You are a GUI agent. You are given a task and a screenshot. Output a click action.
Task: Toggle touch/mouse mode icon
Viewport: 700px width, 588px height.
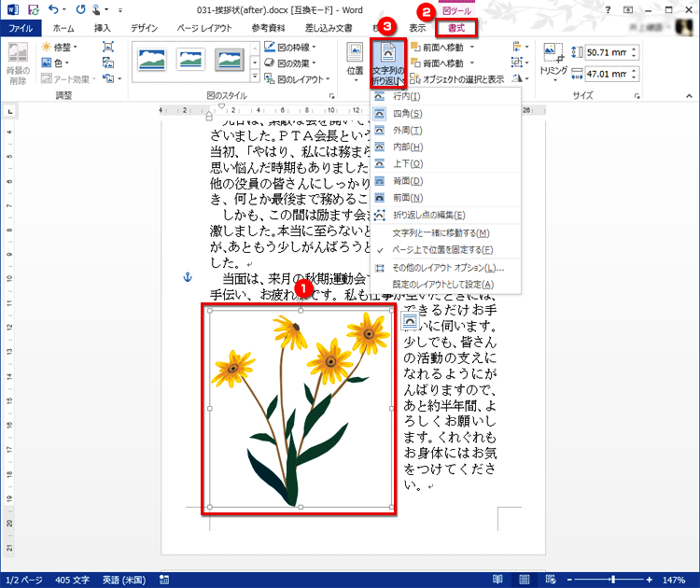[96, 9]
